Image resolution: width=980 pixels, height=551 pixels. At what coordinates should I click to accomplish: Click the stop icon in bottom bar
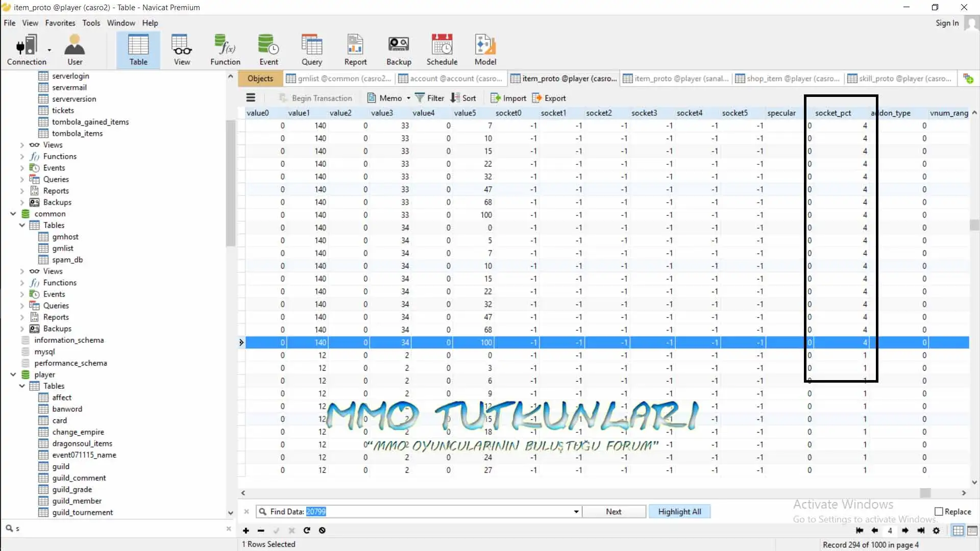point(322,531)
